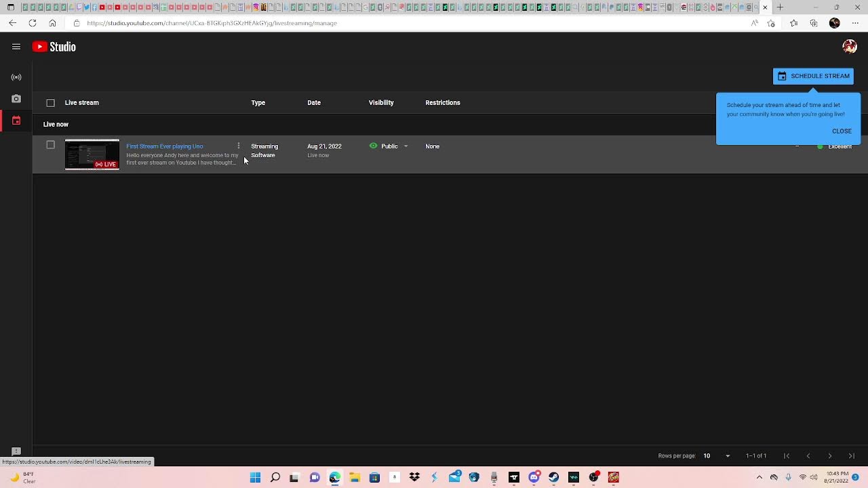868x488 pixels.
Task: Go to the YouTube Studio logo home
Action: (x=54, y=47)
